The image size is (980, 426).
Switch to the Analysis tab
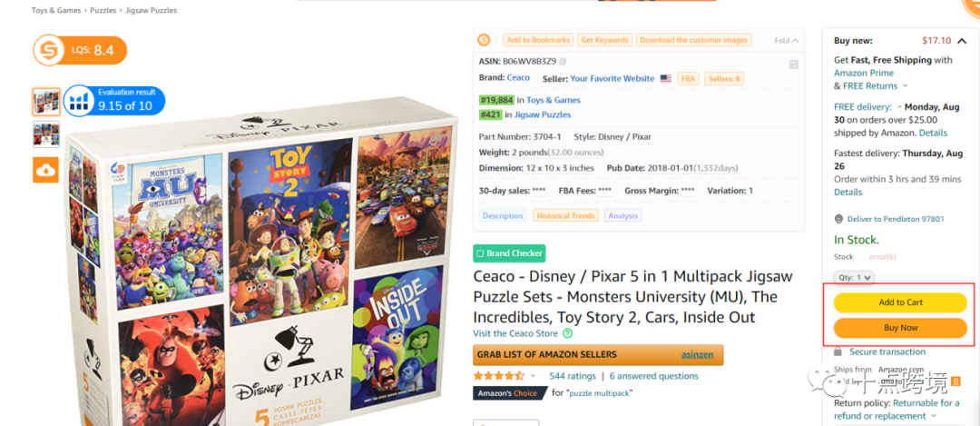622,216
